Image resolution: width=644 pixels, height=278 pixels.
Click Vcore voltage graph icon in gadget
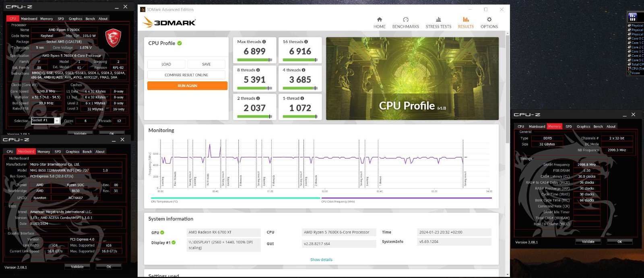[629, 73]
